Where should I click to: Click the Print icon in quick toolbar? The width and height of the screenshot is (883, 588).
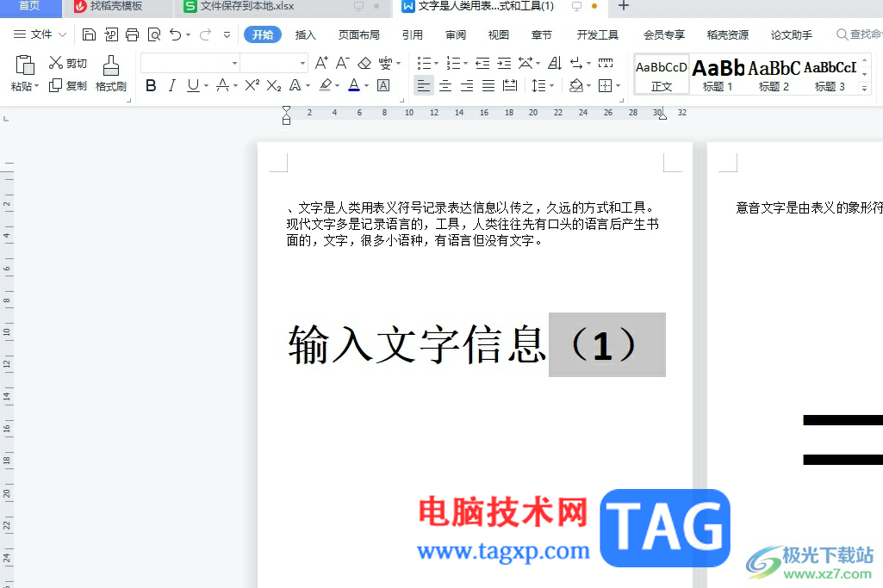(133, 35)
